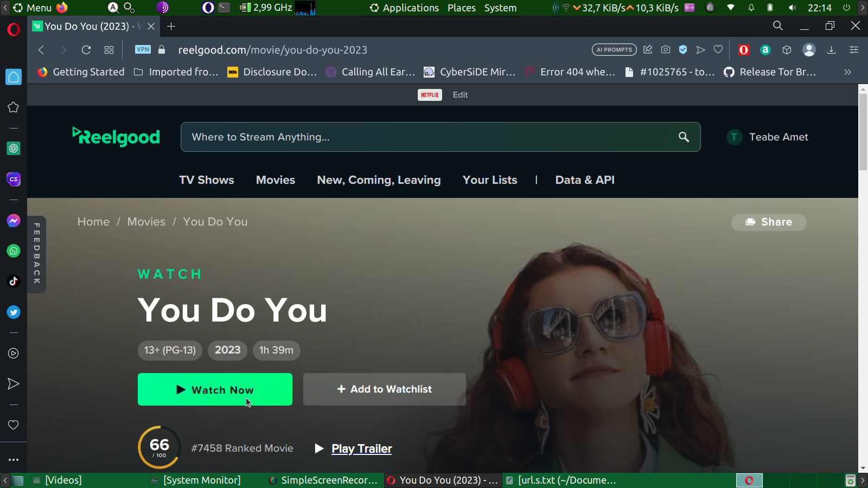Open the Teabe Amet account menu
The image size is (868, 488).
[768, 137]
